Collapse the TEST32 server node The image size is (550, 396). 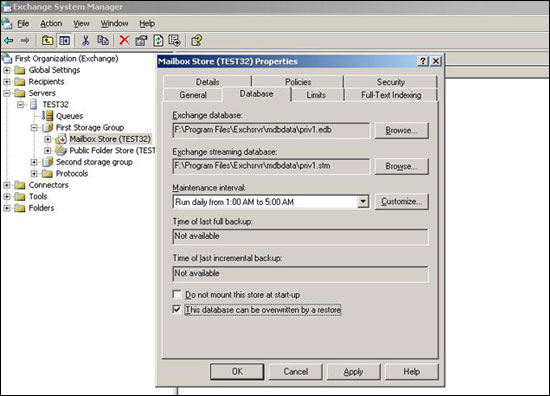pyautogui.click(x=20, y=105)
